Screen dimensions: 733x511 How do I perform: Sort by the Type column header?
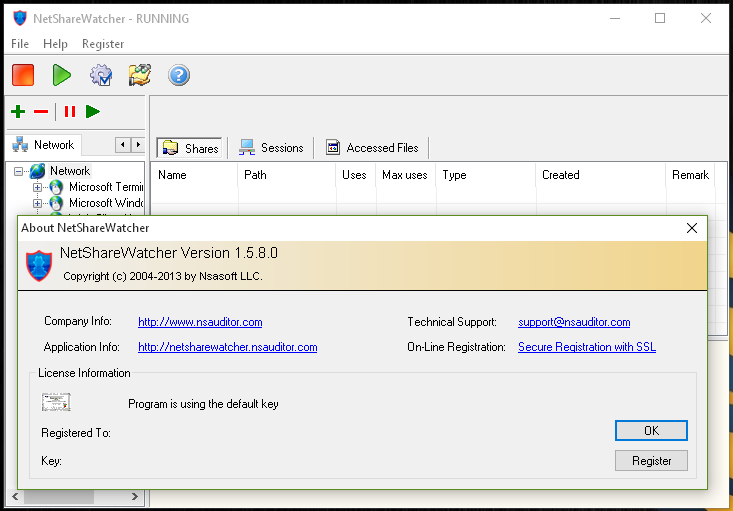pos(486,175)
